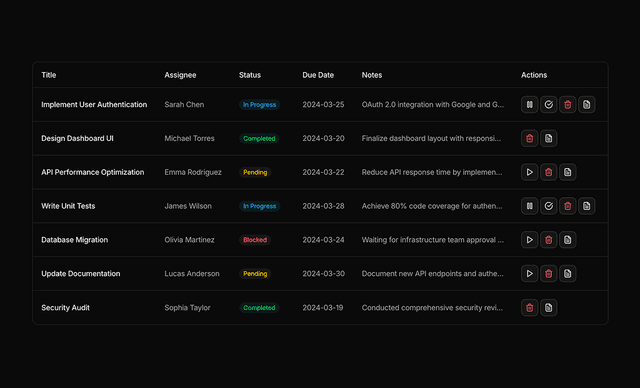
Task: Open notes for Implement User Authentication
Action: [x=587, y=104]
